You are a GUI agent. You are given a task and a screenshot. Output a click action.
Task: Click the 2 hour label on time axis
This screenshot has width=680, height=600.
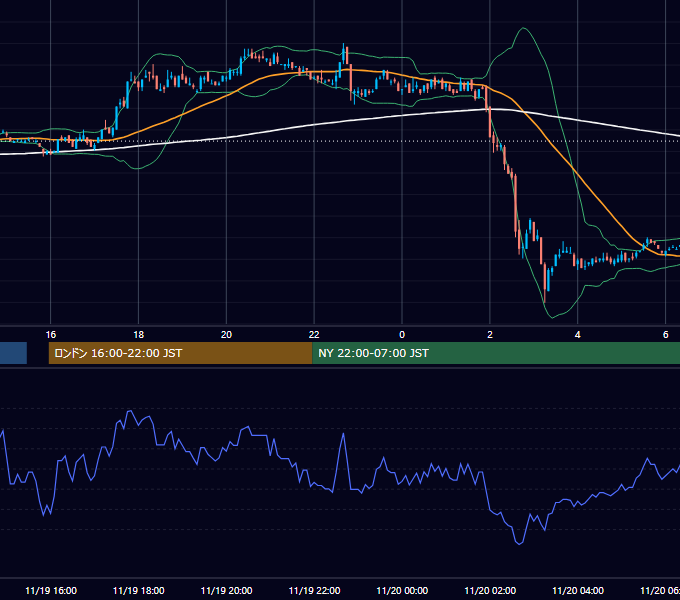(x=490, y=335)
